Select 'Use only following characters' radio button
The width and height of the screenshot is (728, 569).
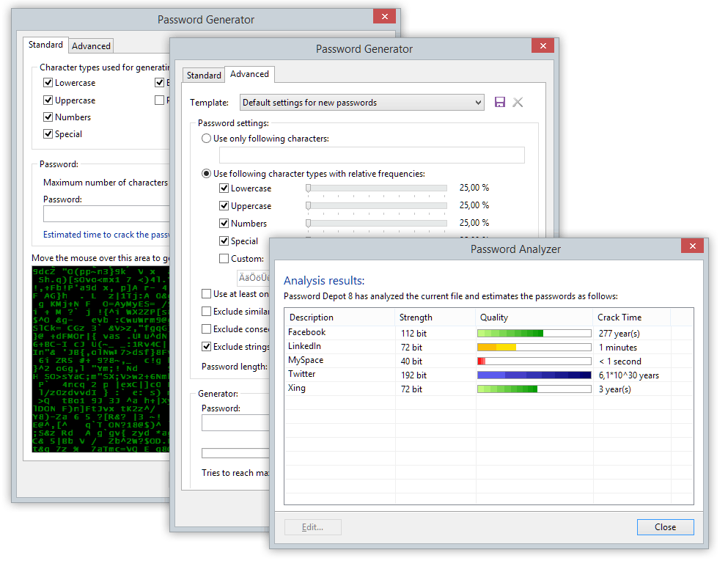(206, 139)
